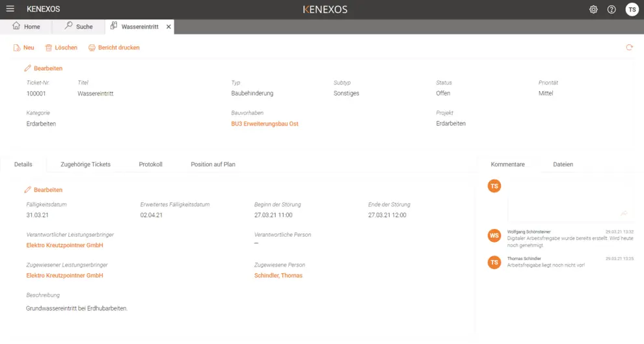Screen dimensions: 644x344
Task: Click Wolfgang Schönsteiner's comment text
Action: (x=570, y=242)
